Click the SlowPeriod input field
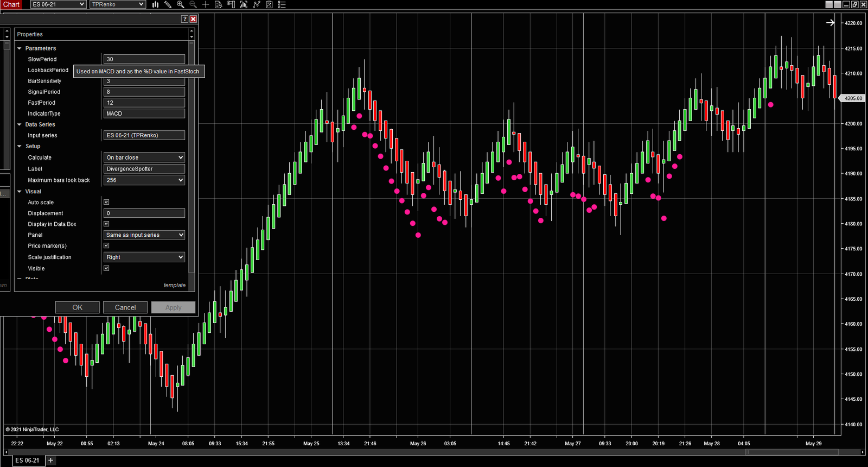The width and height of the screenshot is (868, 467). pos(144,59)
